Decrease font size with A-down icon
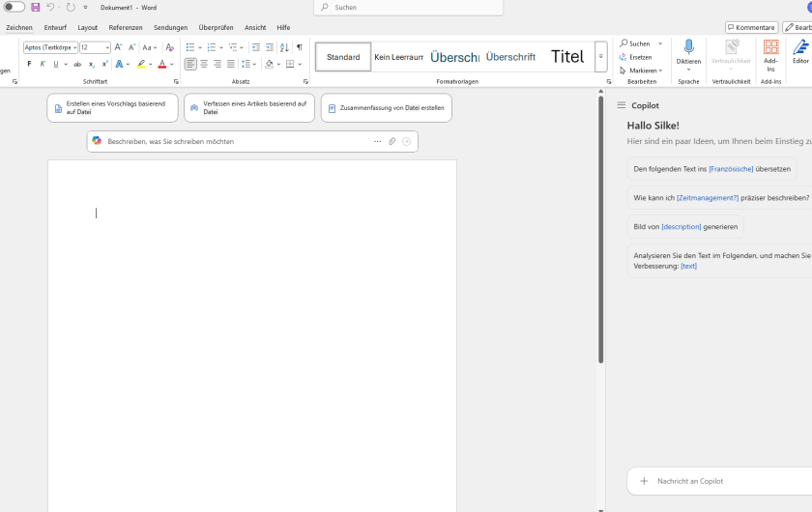812x512 pixels. click(x=131, y=47)
